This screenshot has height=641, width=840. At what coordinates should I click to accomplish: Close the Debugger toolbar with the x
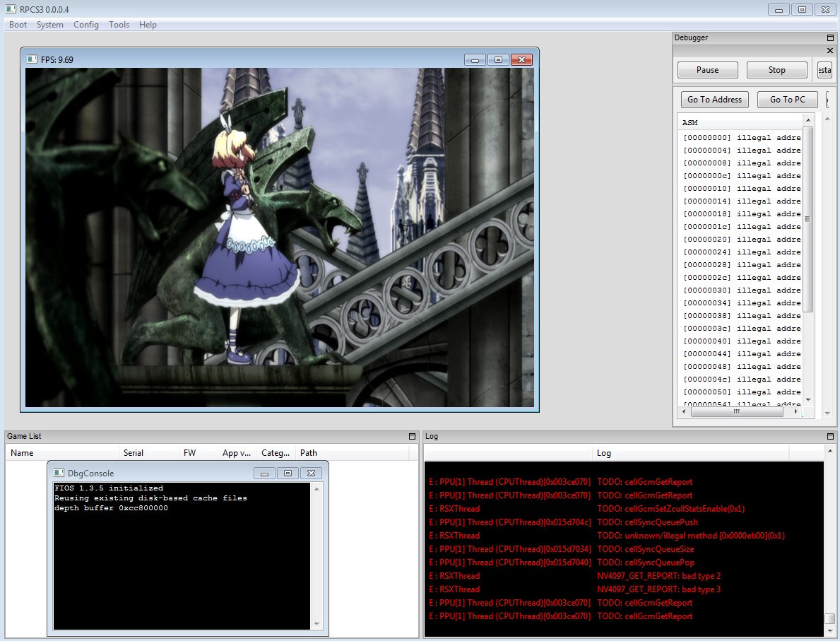pyautogui.click(x=830, y=50)
